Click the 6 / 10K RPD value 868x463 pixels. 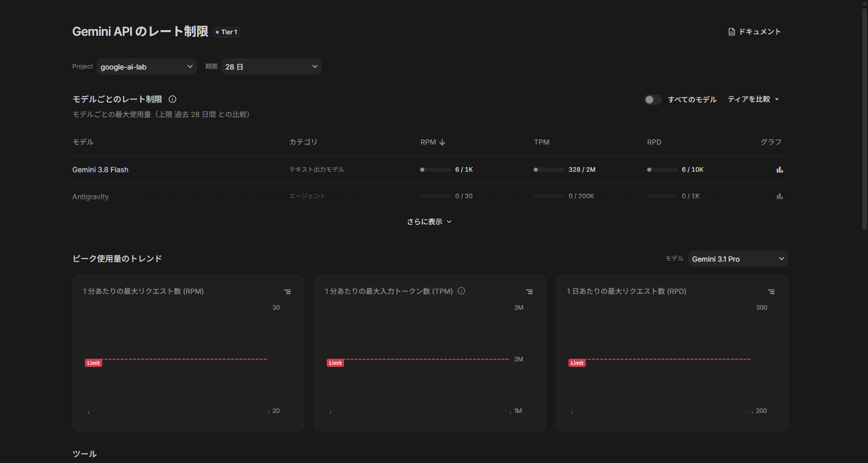[693, 170]
